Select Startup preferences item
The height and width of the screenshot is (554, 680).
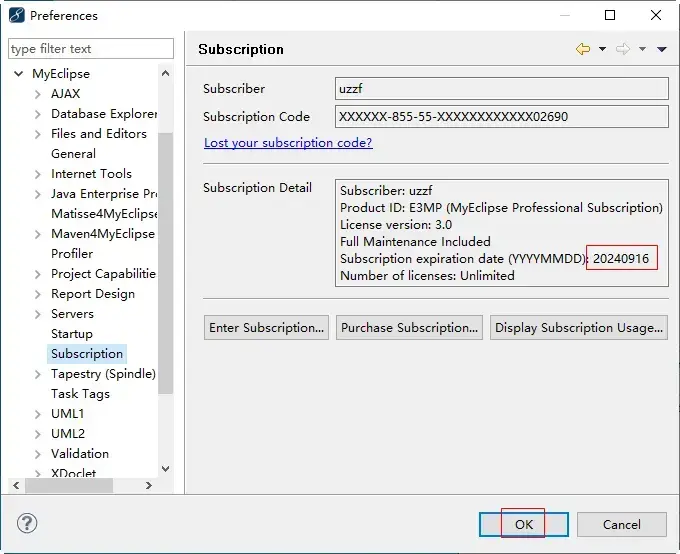click(x=72, y=334)
